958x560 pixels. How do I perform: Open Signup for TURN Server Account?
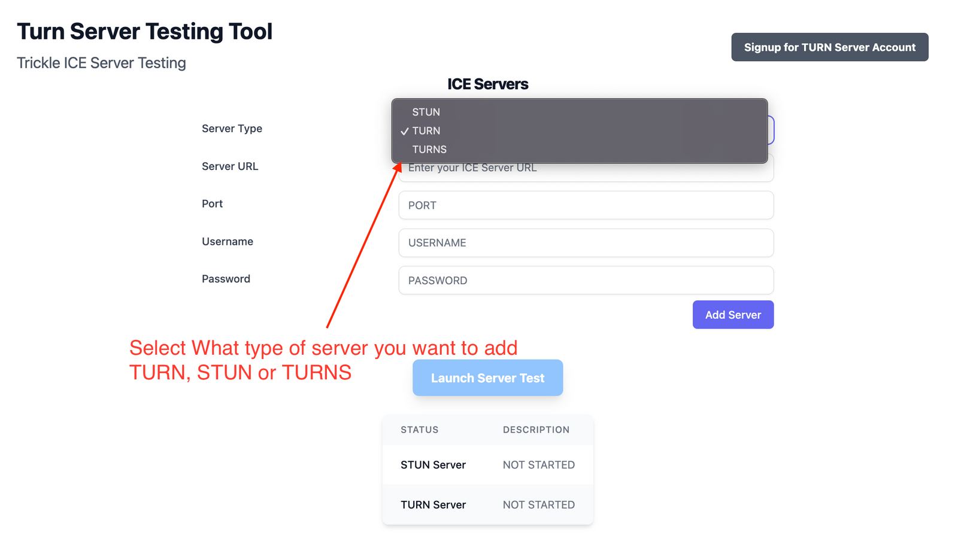pos(829,47)
